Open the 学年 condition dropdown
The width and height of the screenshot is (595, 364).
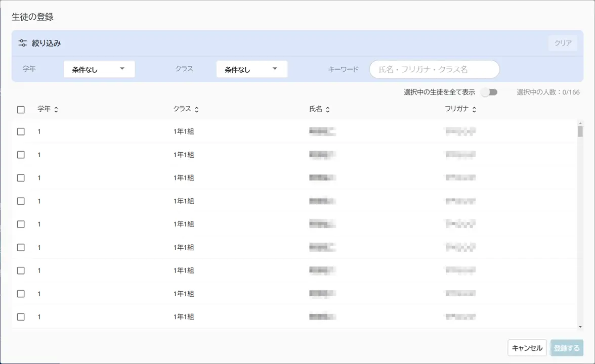99,69
